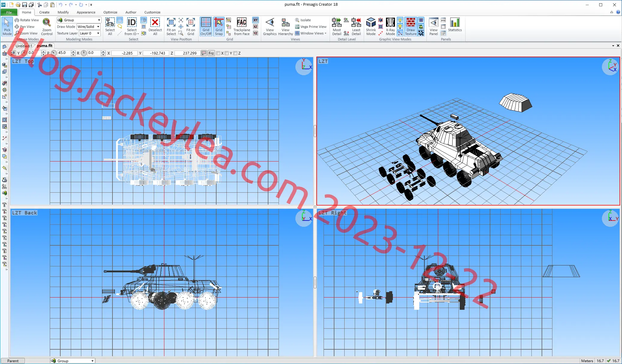Check the X freeze axis checkbox
622x364 pixels.
[218, 53]
